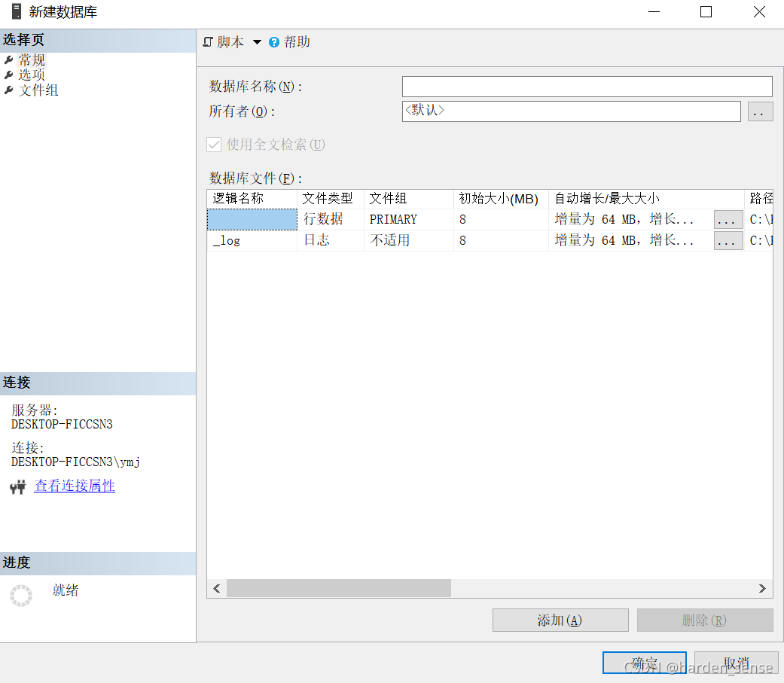Click wrench icon beside 文件组
The image size is (784, 683).
(x=8, y=90)
